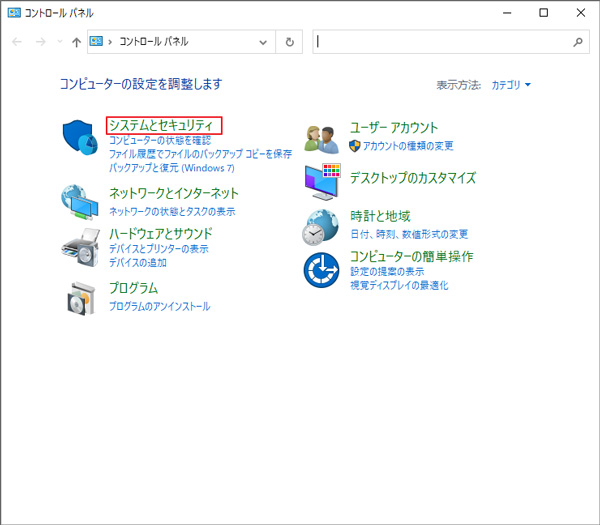Image resolution: width=600 pixels, height=525 pixels.
Task: Maximize the Control Panel window
Action: (x=543, y=13)
